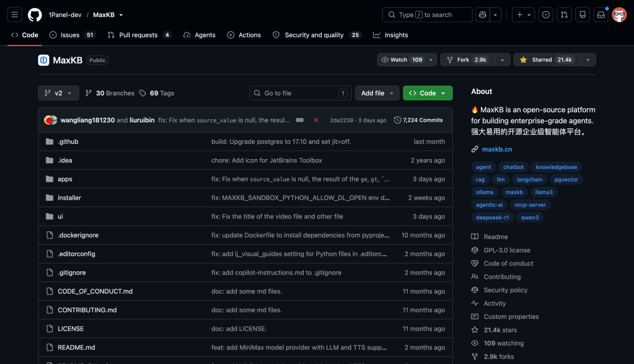
Task: Open the Fork options dropdown arrow
Action: pos(502,60)
